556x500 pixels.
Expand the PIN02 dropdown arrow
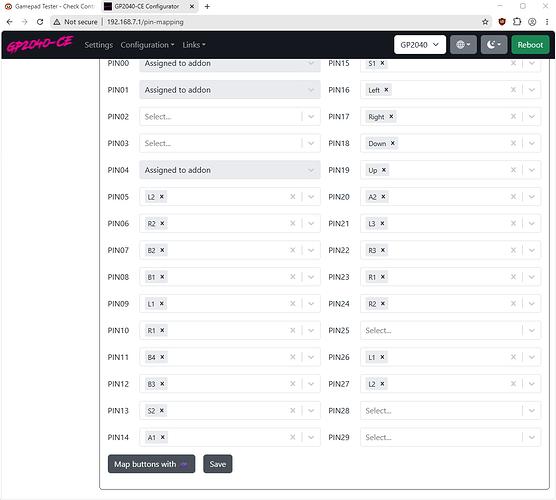pyautogui.click(x=311, y=117)
